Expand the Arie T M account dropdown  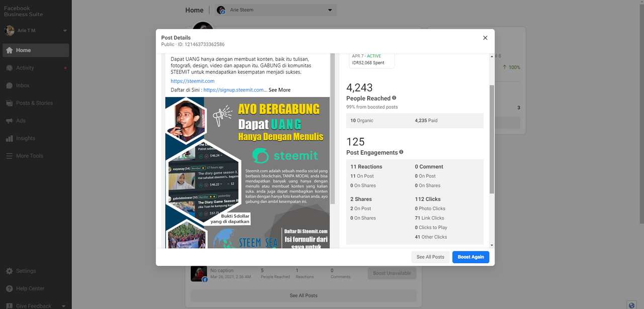pos(65,31)
